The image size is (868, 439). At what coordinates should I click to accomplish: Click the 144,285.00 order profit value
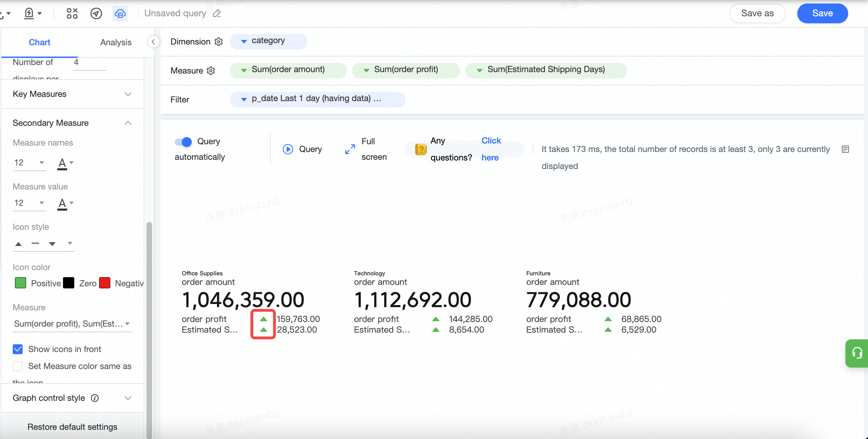tap(471, 319)
